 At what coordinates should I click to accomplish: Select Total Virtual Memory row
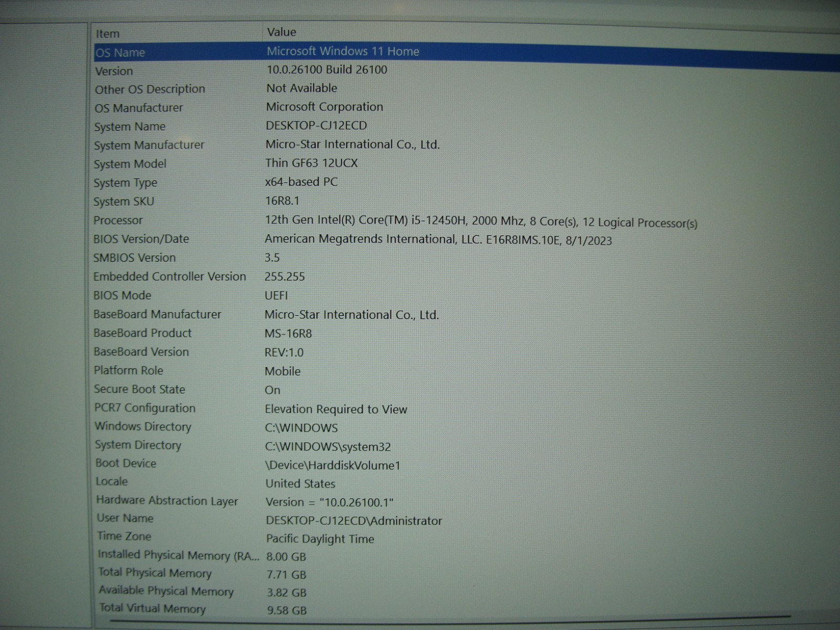[153, 608]
